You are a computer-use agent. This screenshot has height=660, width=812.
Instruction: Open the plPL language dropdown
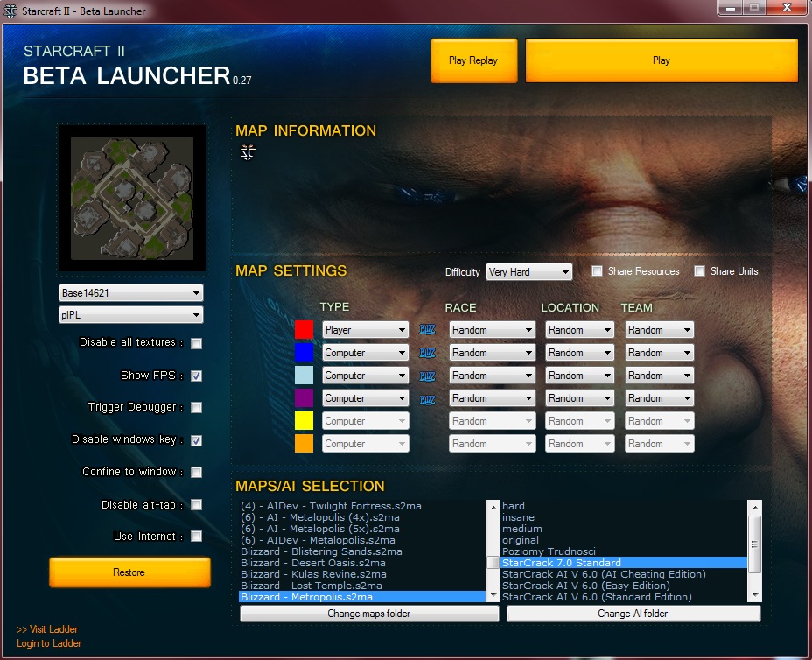(x=131, y=314)
